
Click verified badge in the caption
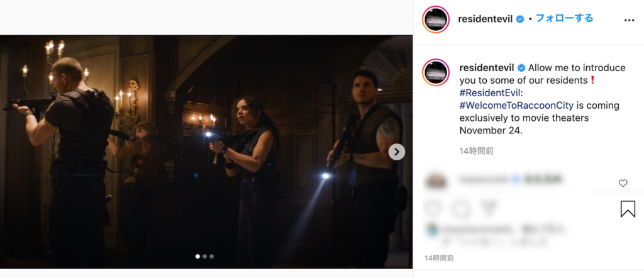[521, 68]
